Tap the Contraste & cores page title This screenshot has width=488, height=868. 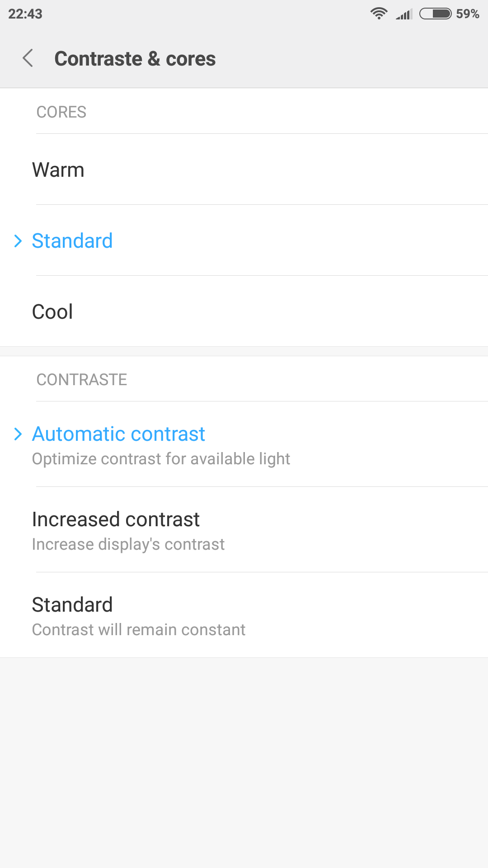(x=135, y=59)
